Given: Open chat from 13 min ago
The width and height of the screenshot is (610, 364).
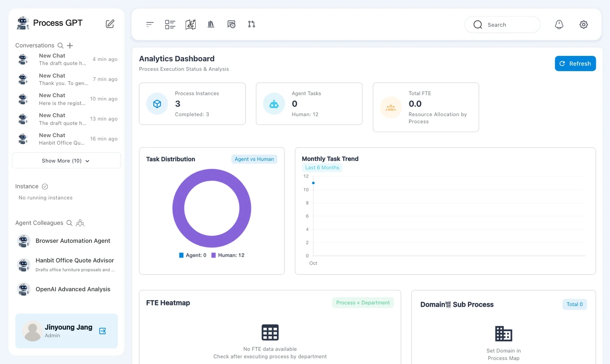Looking at the screenshot, I should click(x=67, y=119).
